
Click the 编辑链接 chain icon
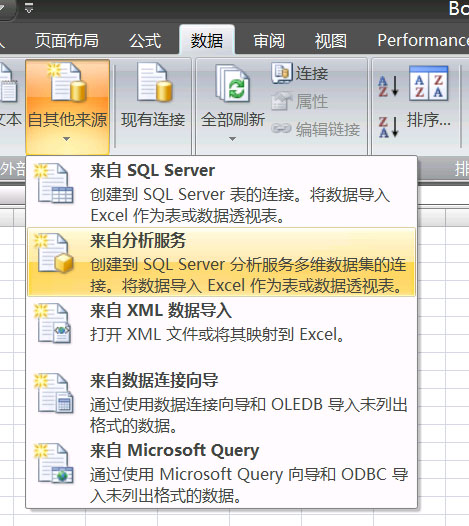coord(281,128)
